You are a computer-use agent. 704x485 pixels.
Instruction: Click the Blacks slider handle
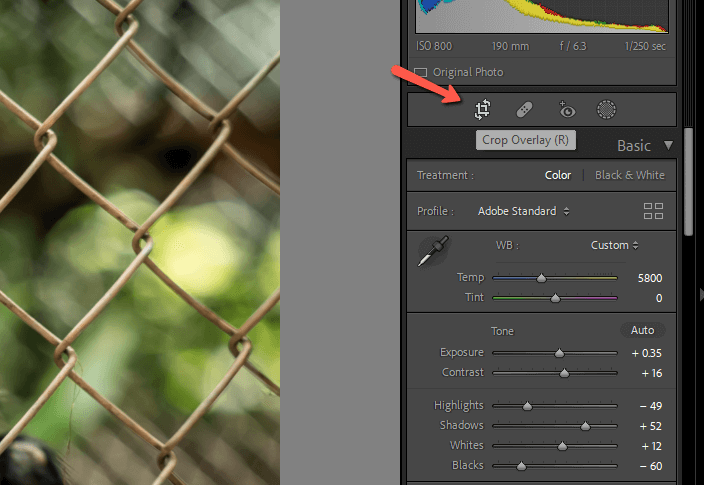click(x=521, y=466)
